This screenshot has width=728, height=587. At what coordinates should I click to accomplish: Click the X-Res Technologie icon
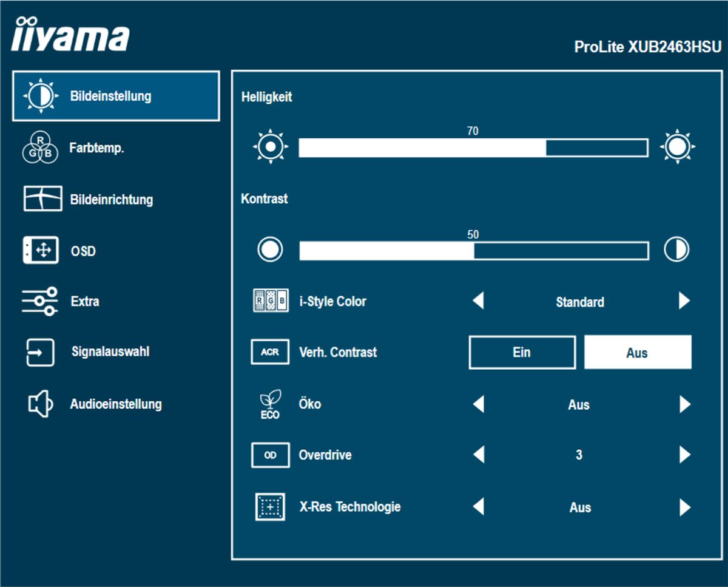click(x=270, y=507)
